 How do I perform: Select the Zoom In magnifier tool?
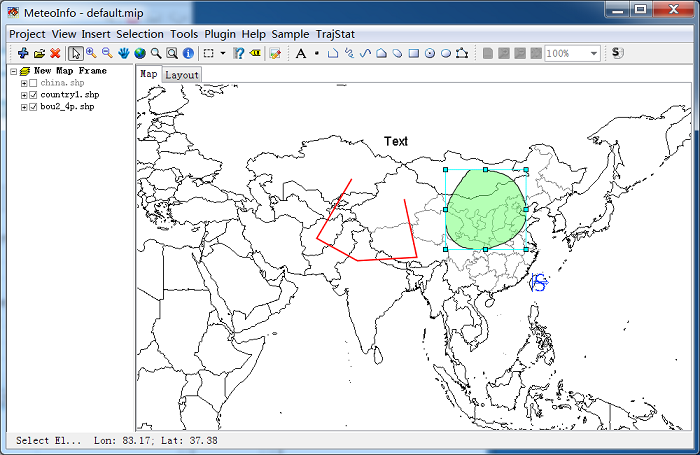92,53
